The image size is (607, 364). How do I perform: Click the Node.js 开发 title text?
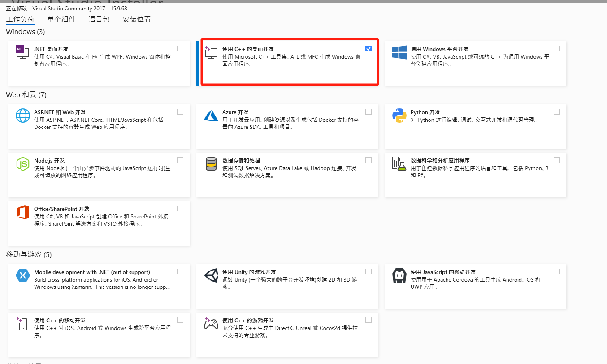(49, 160)
